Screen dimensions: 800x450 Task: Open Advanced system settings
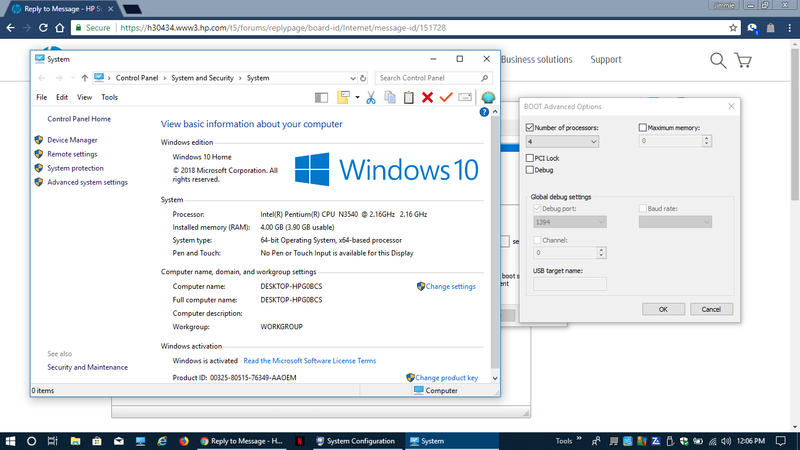87,182
